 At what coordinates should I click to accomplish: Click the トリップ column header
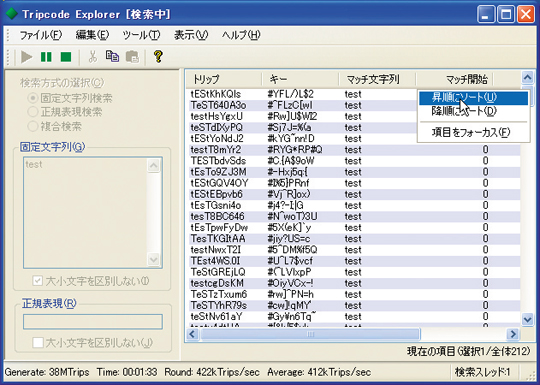(x=224, y=79)
